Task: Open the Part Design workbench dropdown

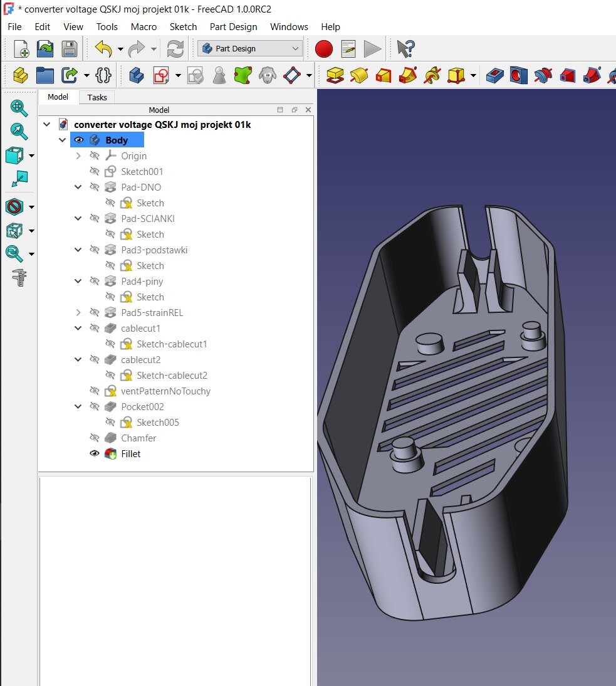Action: point(250,48)
